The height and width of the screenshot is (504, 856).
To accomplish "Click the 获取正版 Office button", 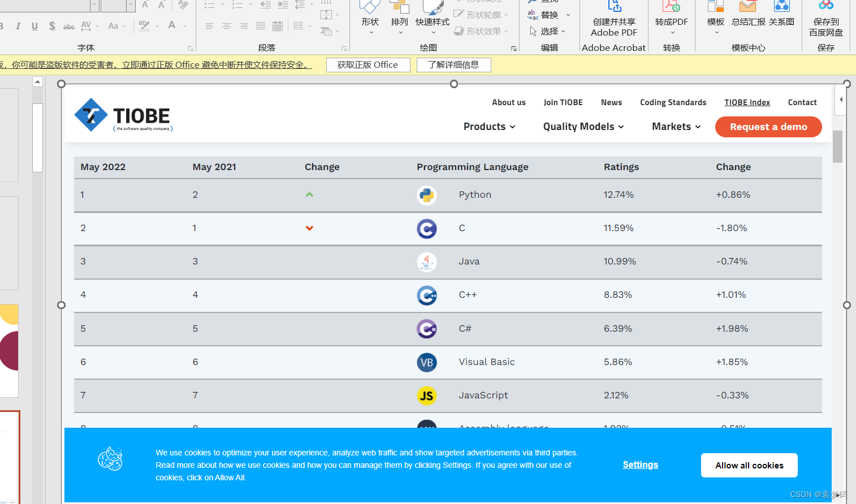I will pos(368,65).
